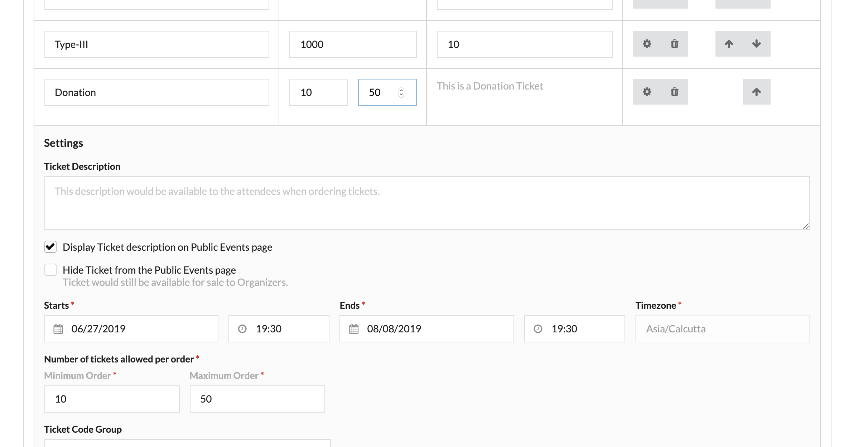Open settings gear for Type-III ticket
The height and width of the screenshot is (447, 868).
(647, 44)
